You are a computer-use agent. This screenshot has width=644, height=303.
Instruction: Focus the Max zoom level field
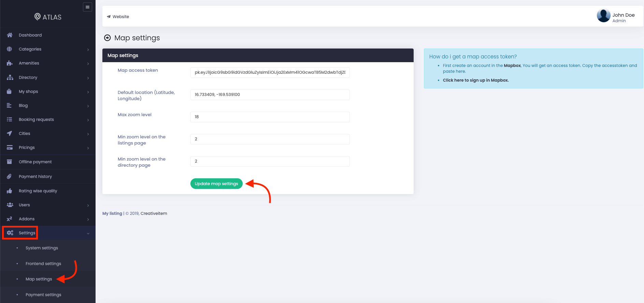point(270,117)
